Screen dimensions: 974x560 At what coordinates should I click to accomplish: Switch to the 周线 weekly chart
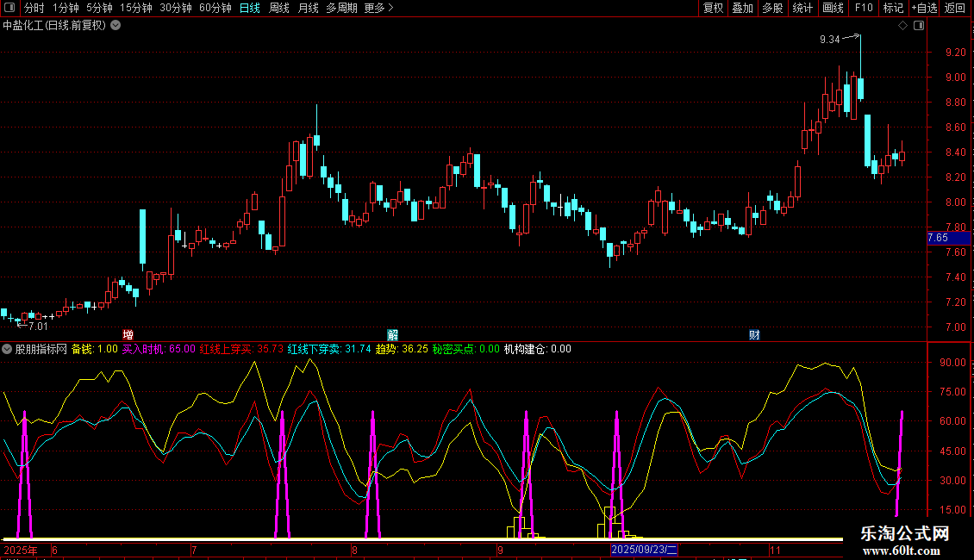(279, 8)
